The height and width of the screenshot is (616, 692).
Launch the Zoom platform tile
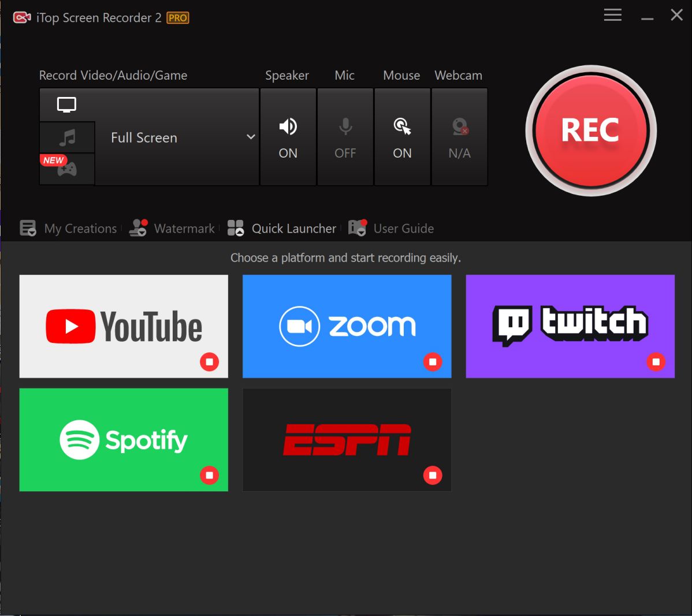coord(347,326)
